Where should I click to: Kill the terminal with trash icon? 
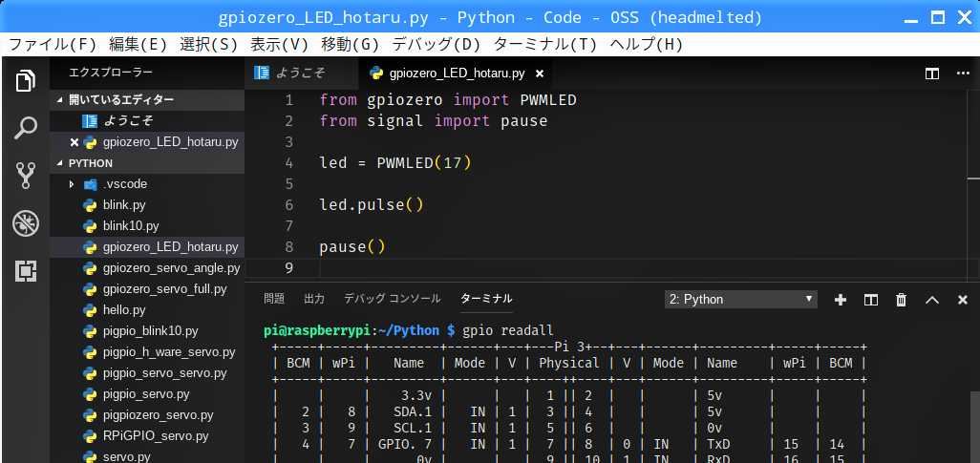pos(902,300)
